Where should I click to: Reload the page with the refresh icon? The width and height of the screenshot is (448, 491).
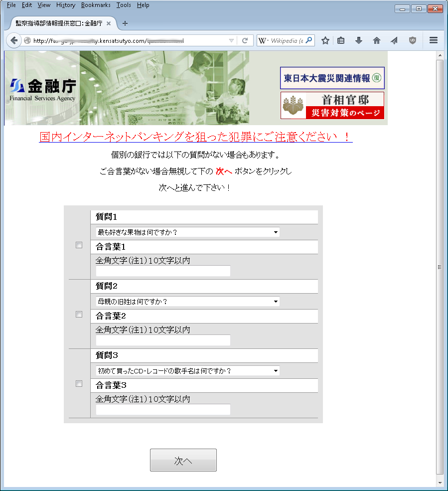click(245, 41)
